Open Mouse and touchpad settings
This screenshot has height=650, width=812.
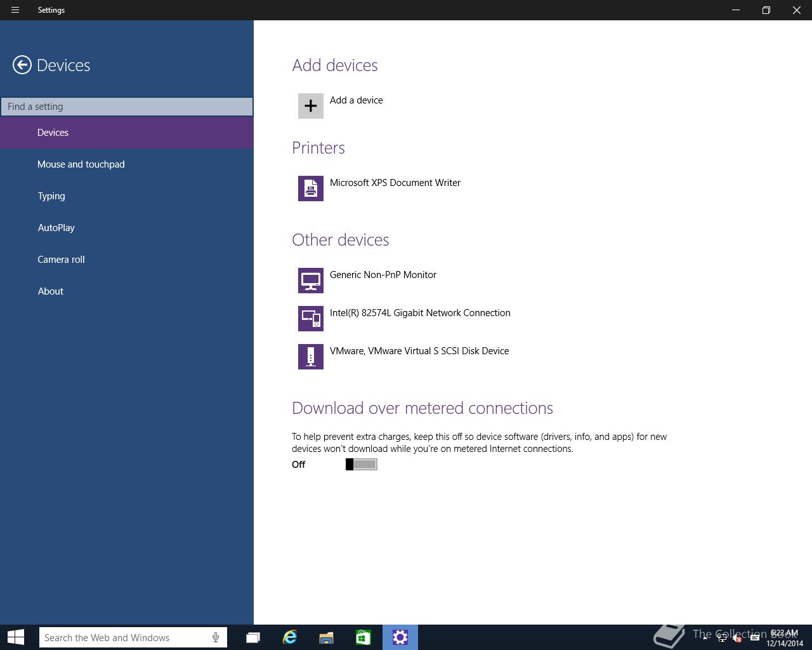coord(127,164)
